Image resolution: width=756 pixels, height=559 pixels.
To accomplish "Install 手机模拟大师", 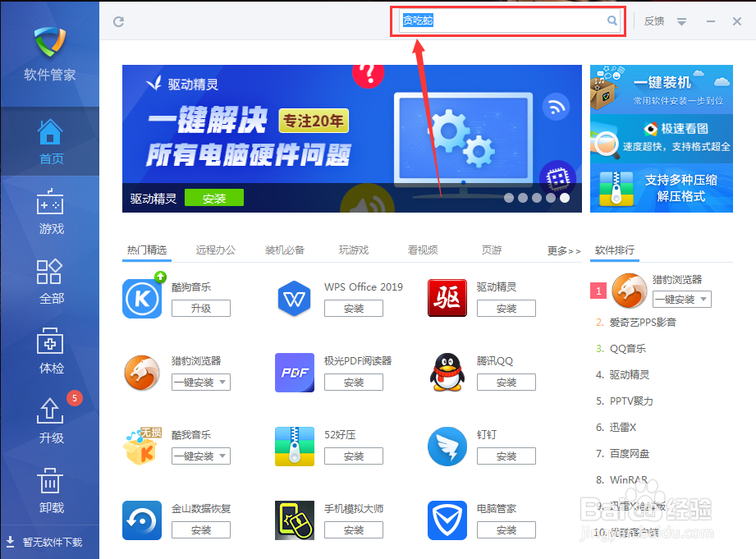I will 354,529.
